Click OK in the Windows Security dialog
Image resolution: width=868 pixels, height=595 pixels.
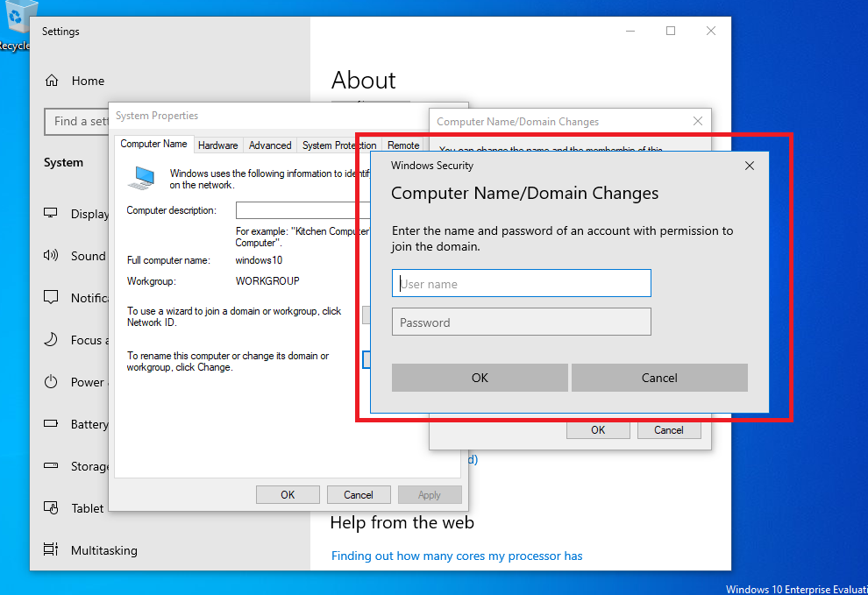480,378
